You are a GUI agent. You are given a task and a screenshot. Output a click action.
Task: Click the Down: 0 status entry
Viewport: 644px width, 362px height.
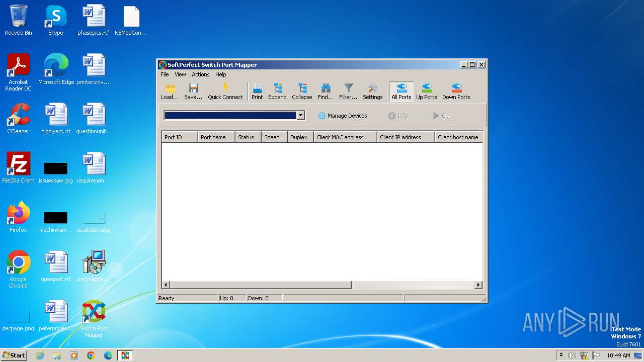point(258,298)
